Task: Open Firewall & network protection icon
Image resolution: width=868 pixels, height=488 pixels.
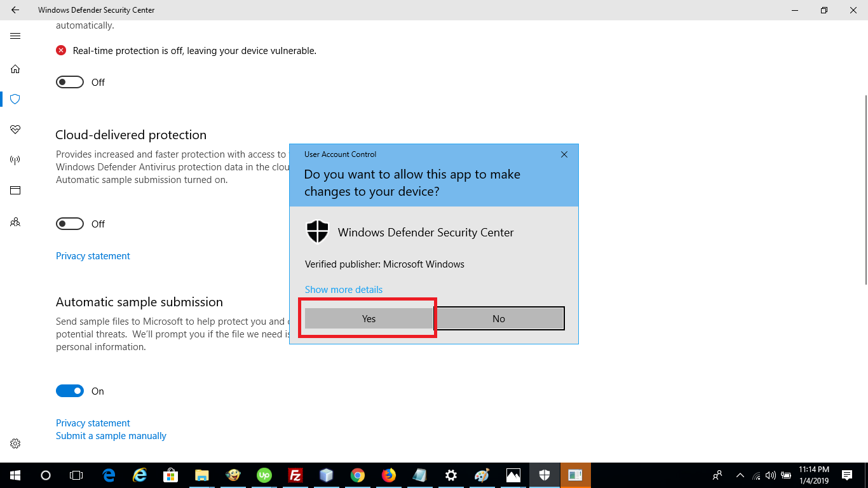Action: point(15,159)
